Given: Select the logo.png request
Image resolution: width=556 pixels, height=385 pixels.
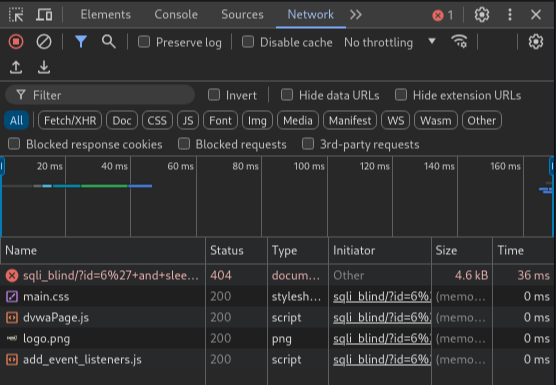Looking at the screenshot, I should (x=277, y=339).
